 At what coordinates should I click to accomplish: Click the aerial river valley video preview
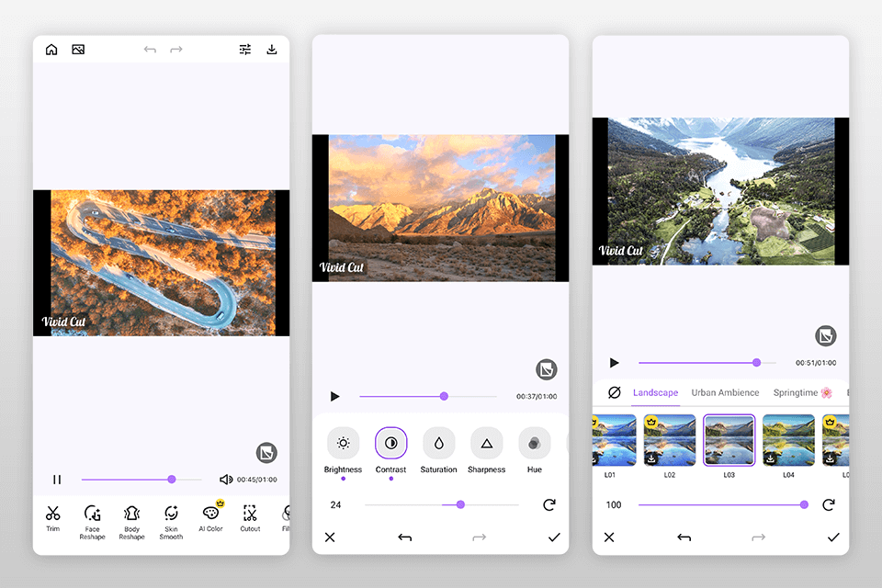721,191
